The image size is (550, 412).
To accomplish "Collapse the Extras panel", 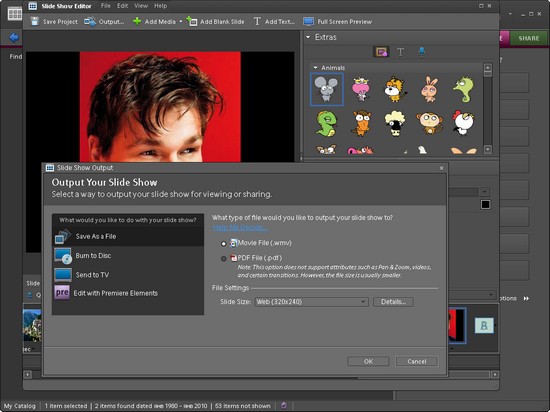I will [308, 37].
